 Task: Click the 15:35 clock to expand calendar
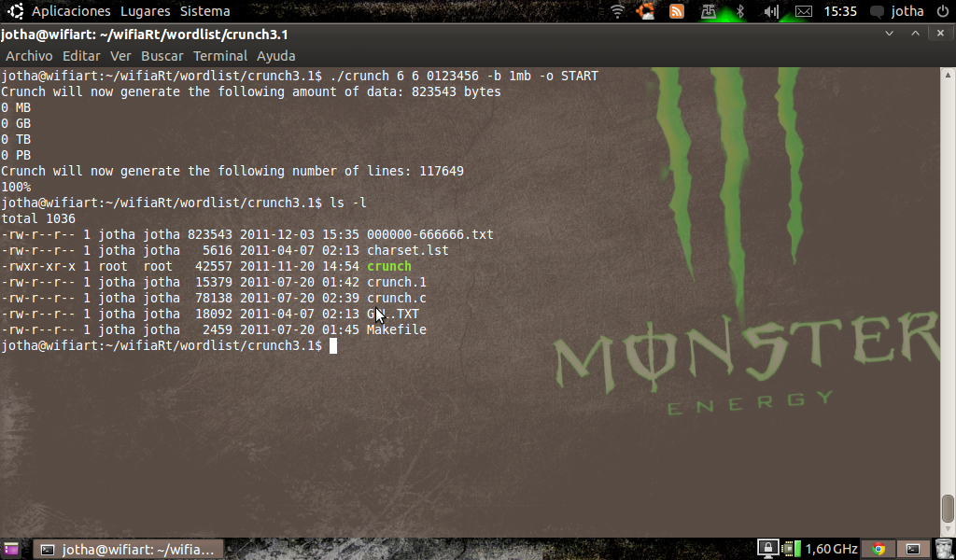pyautogui.click(x=840, y=11)
